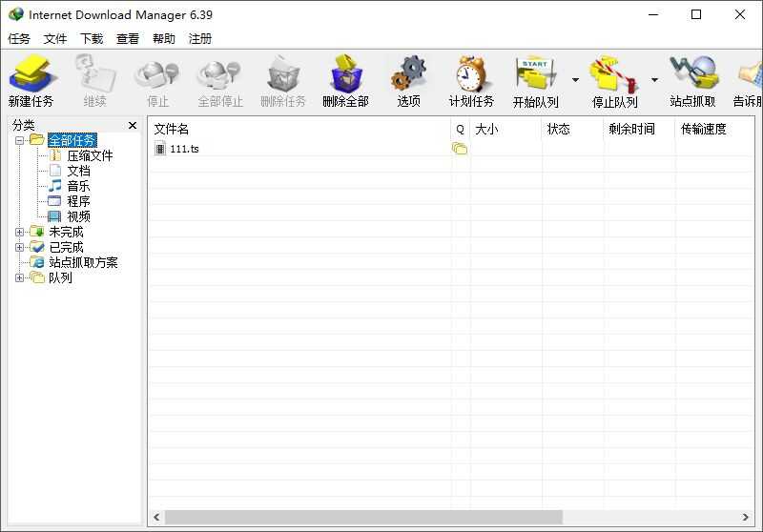Image resolution: width=763 pixels, height=532 pixels.
Task: Click the scrollbar right arrow
Action: click(x=746, y=517)
